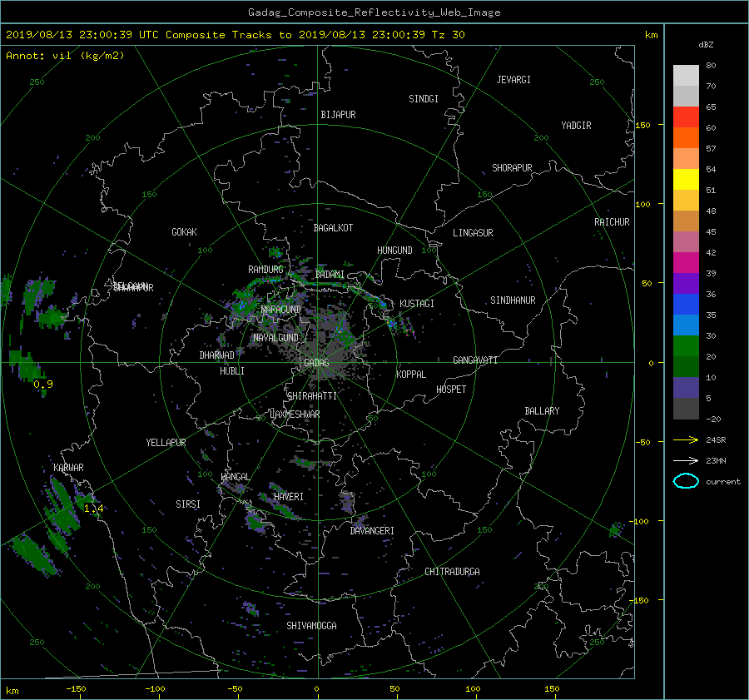The height and width of the screenshot is (700, 749).
Task: Click the 'LINGASUR' city label
Action: [473, 233]
